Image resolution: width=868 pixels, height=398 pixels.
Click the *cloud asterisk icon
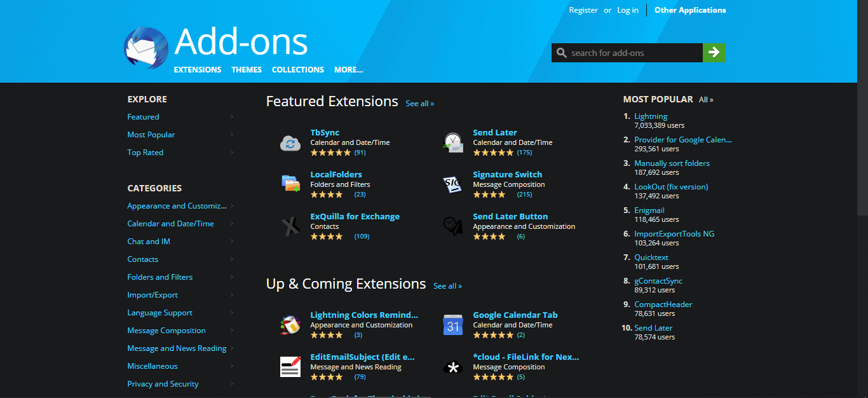(x=453, y=367)
